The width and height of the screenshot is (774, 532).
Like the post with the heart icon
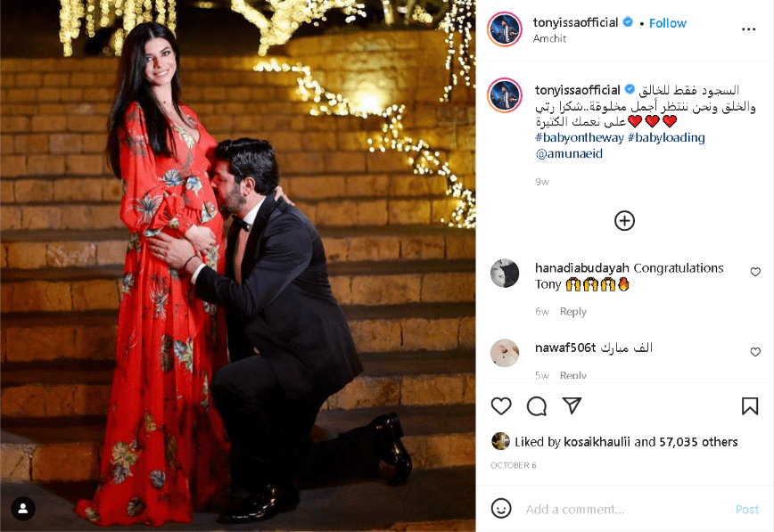click(501, 406)
